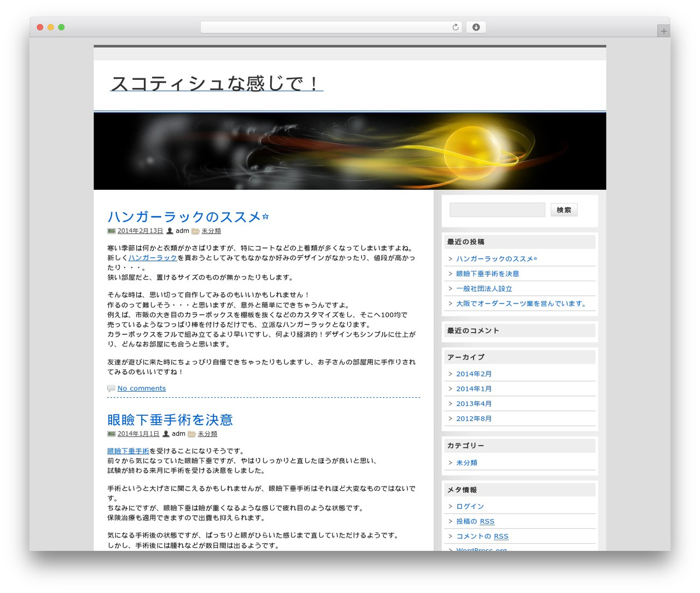The width and height of the screenshot is (700, 593).
Task: Open 未分類 in the カテゴリー widget
Action: click(x=466, y=462)
